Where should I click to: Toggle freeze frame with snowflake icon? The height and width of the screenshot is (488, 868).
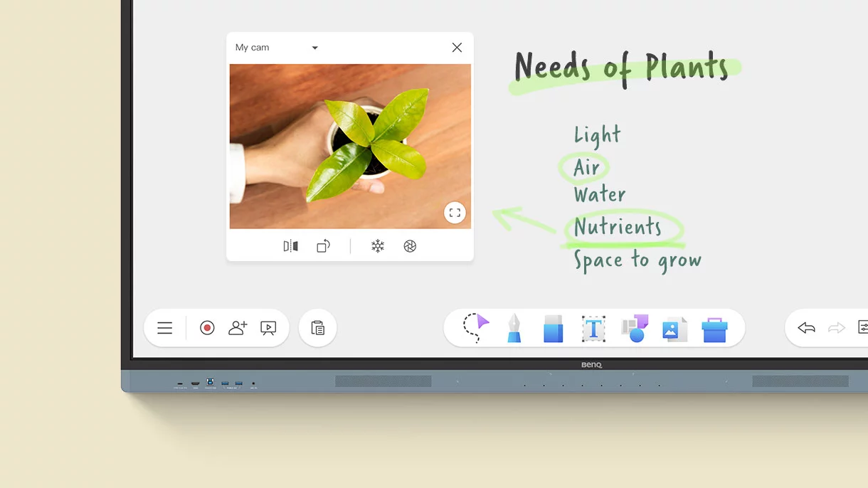378,246
